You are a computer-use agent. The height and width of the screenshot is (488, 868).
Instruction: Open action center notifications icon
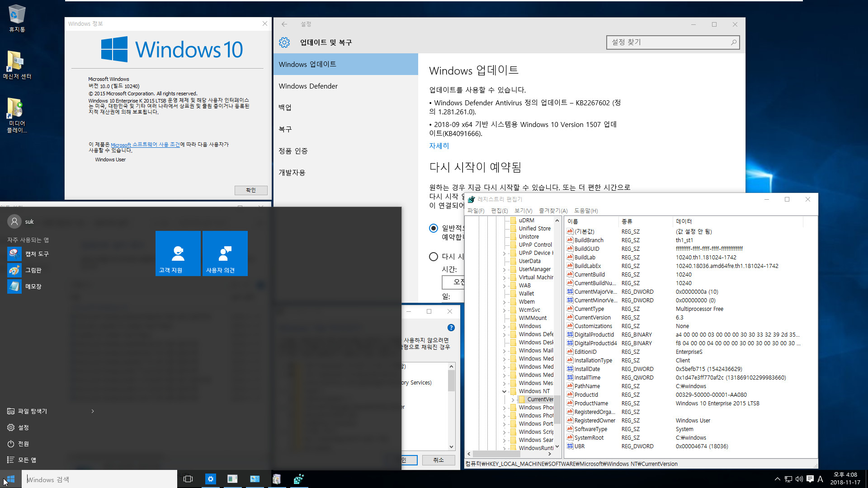810,479
